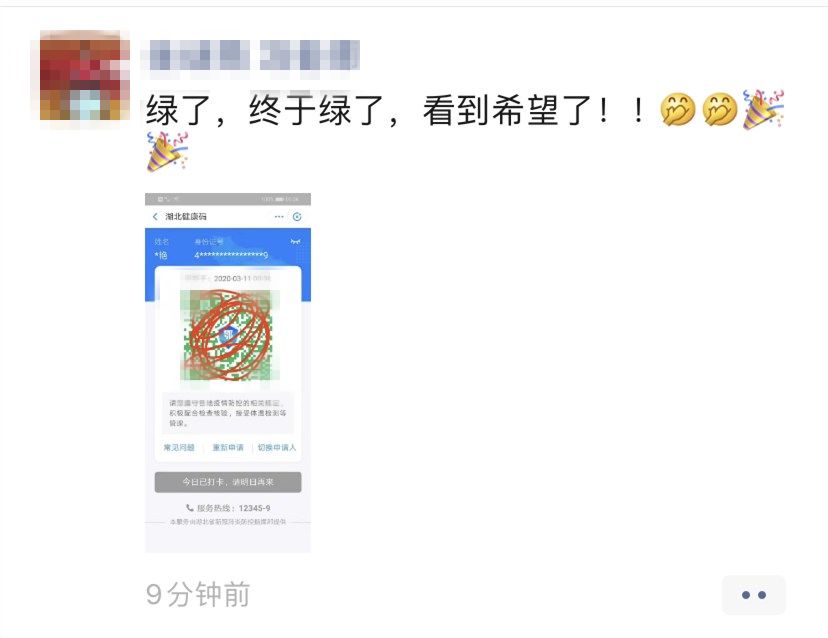Screen dimensions: 828x638
Task: Click the phone icon beside 服务热线
Action: point(190,508)
